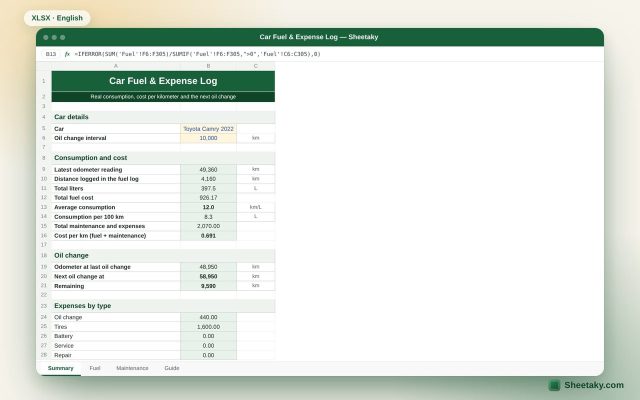Select the Cost per km value 0.691

[x=208, y=236]
